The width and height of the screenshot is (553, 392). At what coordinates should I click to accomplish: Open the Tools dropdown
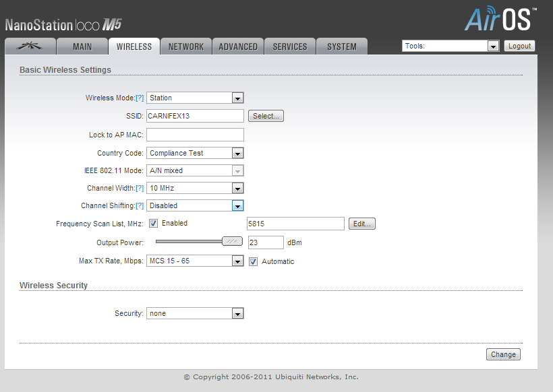[450, 46]
